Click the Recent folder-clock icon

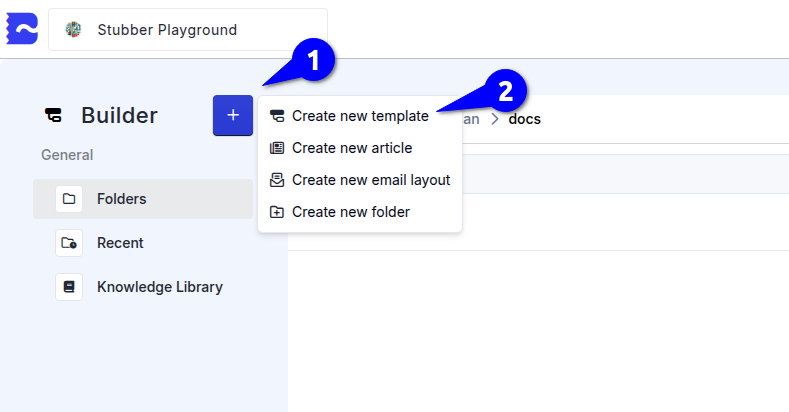pos(69,243)
